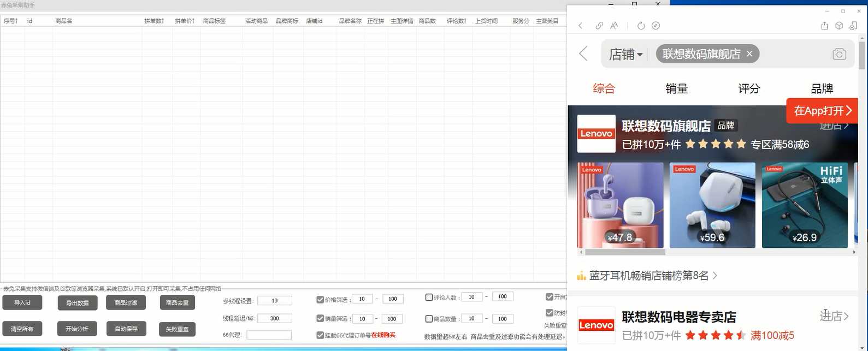The image size is (868, 351).
Task: Open the device chat icon in toolbar
Action: (x=853, y=26)
